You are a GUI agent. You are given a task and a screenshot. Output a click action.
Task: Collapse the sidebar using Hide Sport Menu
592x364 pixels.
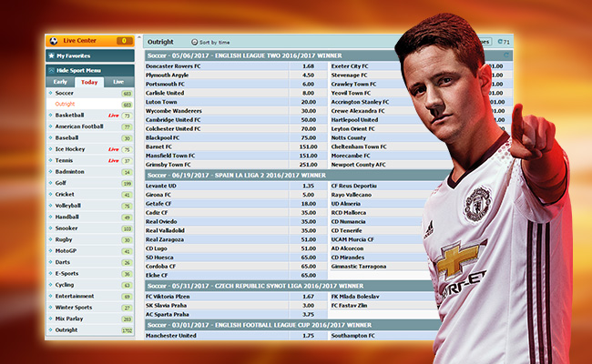[x=78, y=69]
